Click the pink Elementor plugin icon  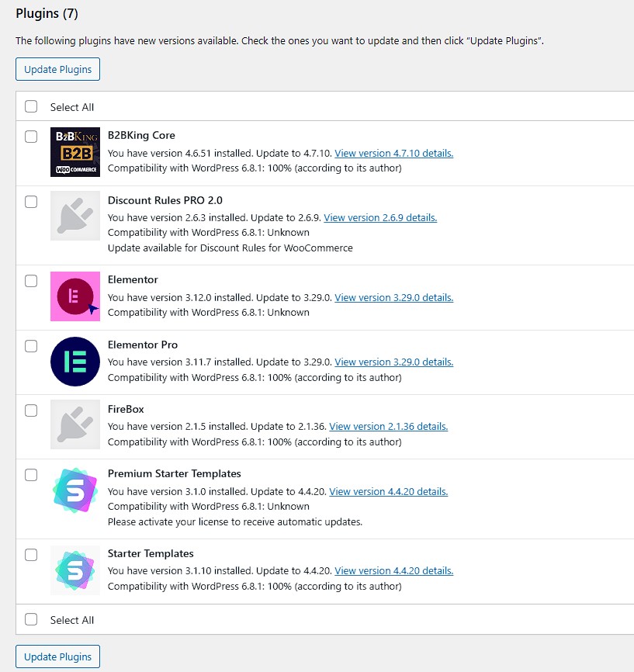[x=75, y=296]
